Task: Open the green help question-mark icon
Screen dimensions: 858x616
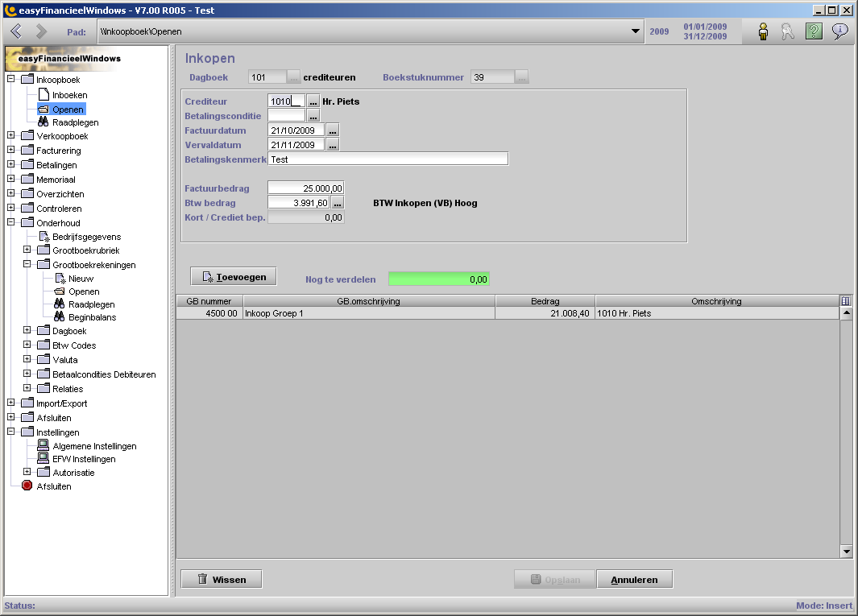Action: click(x=814, y=31)
